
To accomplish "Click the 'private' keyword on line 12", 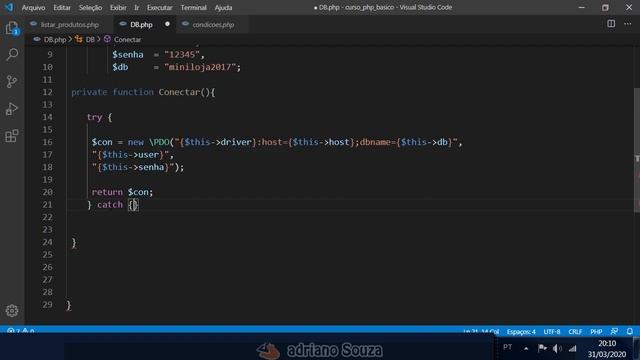I will point(89,92).
